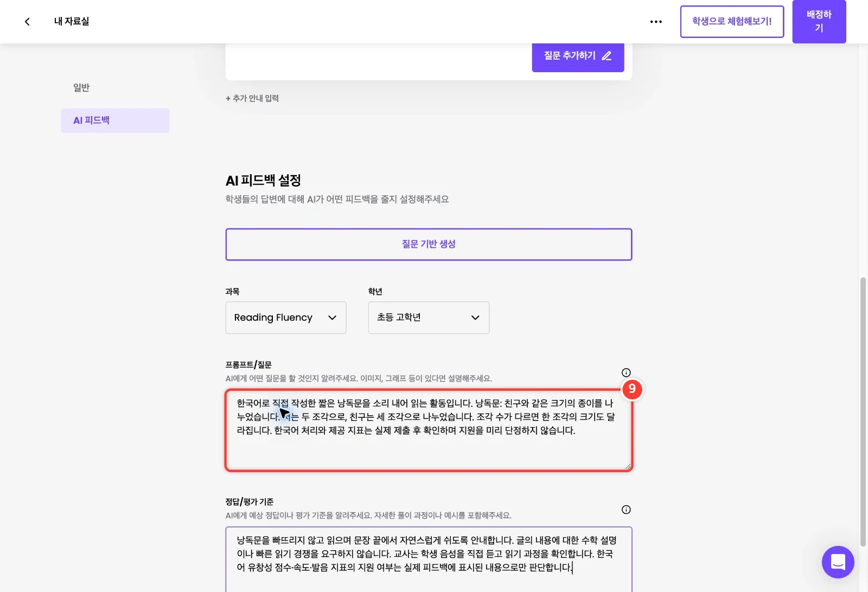Click the page vertical scrollbar thumb
This screenshot has width=868, height=592.
863,411
